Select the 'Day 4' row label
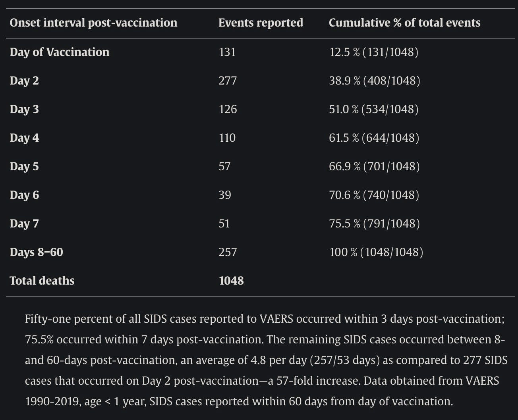Image resolution: width=518 pixels, height=420 pixels. tap(24, 138)
